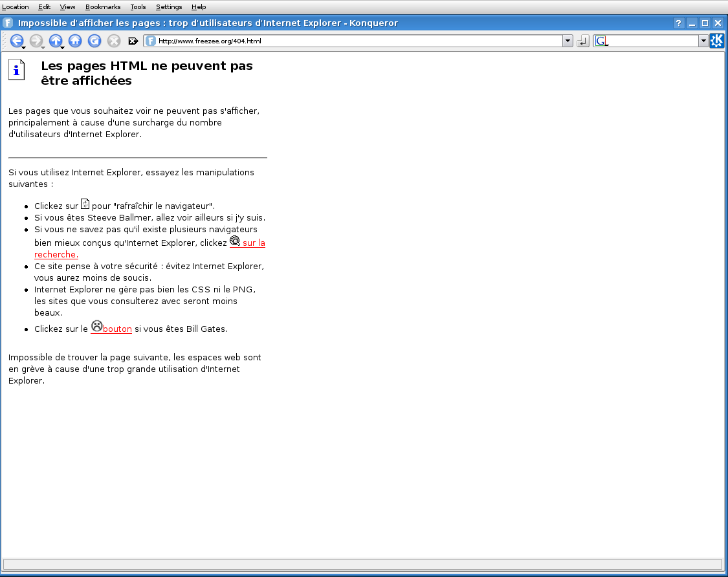The height and width of the screenshot is (577, 728).
Task: Maximize the Konqueror window
Action: (705, 23)
